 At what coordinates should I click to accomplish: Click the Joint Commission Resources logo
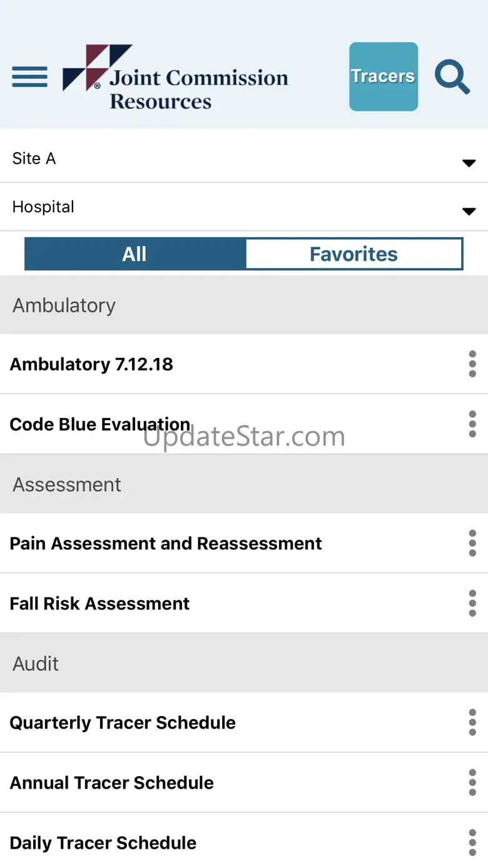175,77
